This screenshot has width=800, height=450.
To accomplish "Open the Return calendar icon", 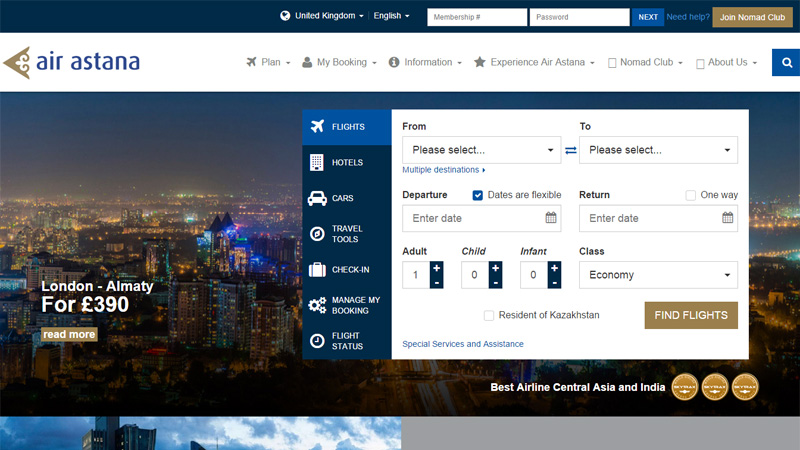I will click(x=728, y=218).
